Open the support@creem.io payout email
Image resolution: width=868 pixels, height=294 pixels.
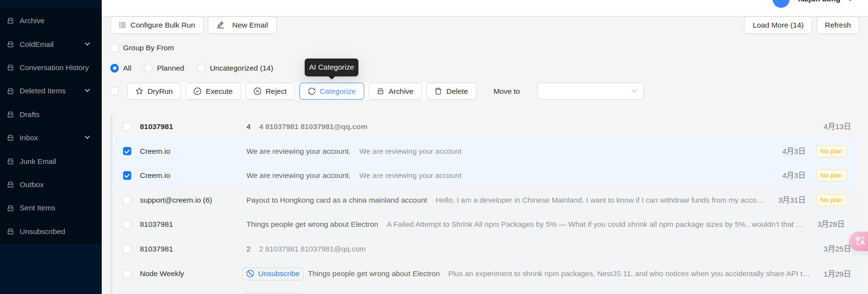(337, 200)
